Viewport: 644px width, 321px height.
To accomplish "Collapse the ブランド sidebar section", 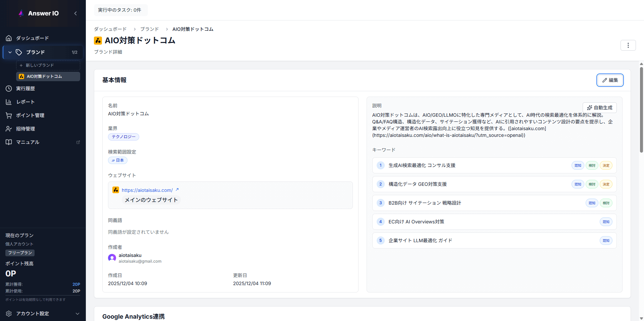I will [x=10, y=52].
